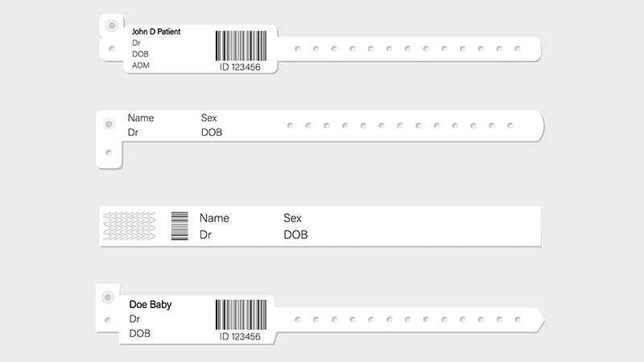Click the ADM label on the top wristband
Image resolution: width=644 pixels, height=362 pixels.
[x=141, y=65]
